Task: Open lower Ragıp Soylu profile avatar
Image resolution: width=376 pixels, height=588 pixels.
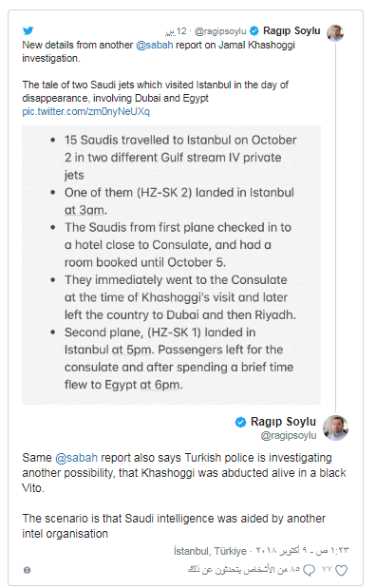Action: point(335,427)
